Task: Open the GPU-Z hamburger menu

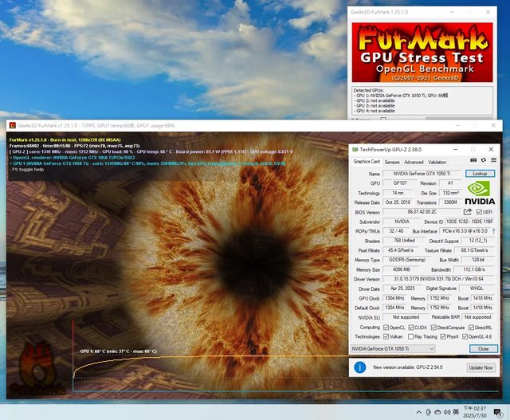Action: click(x=493, y=162)
